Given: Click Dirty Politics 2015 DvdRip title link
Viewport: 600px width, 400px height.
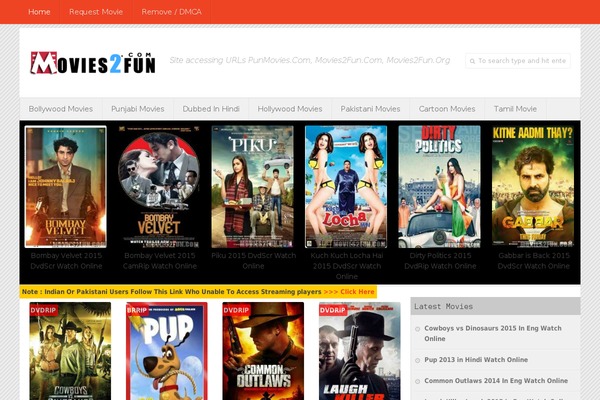Looking at the screenshot, I should coord(440,261).
